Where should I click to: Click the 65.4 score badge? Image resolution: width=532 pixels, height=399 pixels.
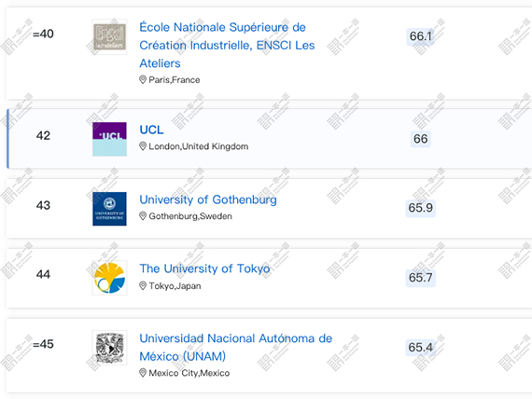[420, 347]
